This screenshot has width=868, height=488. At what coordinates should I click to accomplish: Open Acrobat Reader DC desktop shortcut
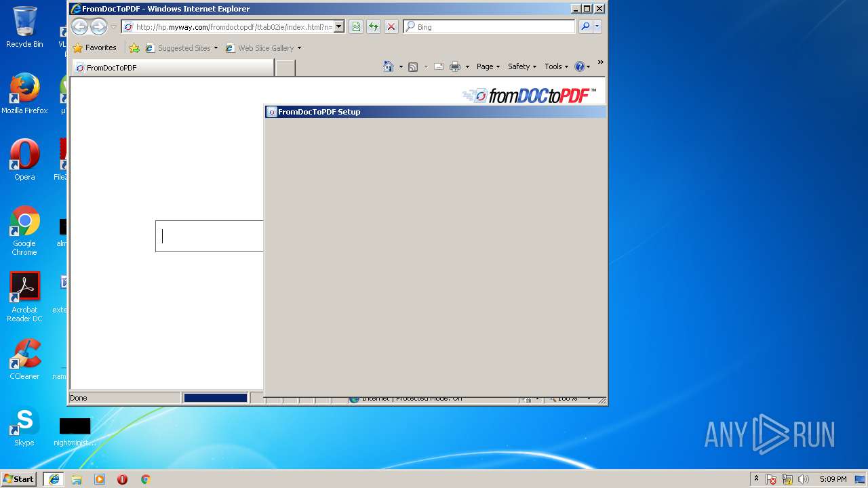[24, 297]
